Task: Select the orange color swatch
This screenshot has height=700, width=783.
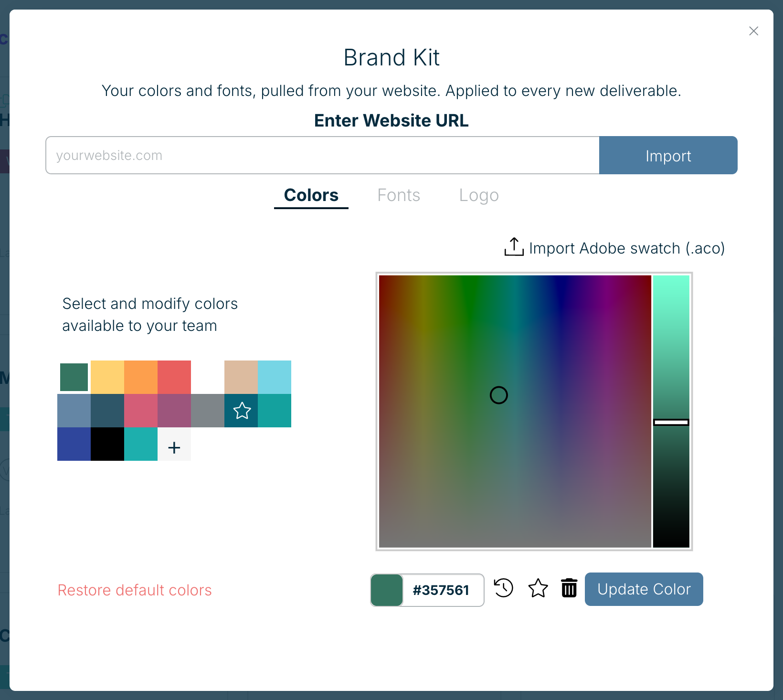Action: (x=141, y=377)
